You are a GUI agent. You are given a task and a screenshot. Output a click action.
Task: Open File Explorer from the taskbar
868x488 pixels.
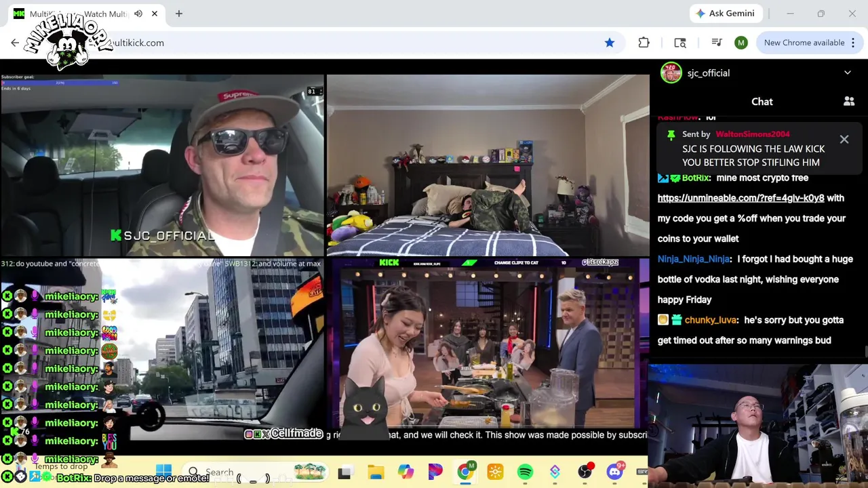pos(376,472)
